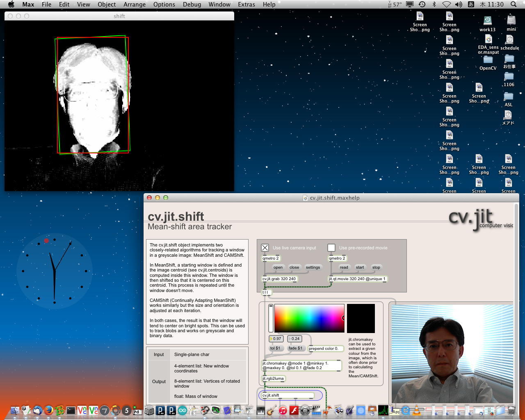Click the start message button
Image resolution: width=525 pixels, height=420 pixels.
tap(360, 267)
